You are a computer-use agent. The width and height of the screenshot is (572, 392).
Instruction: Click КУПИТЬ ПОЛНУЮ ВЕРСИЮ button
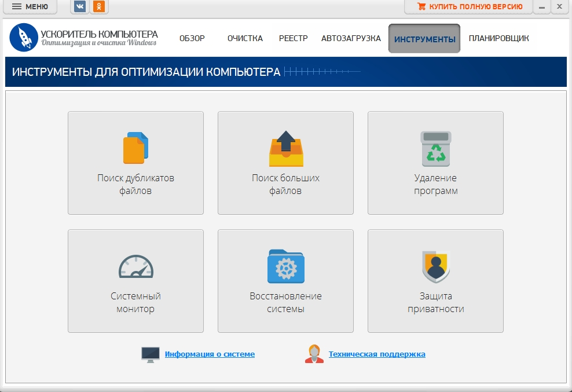click(x=469, y=6)
